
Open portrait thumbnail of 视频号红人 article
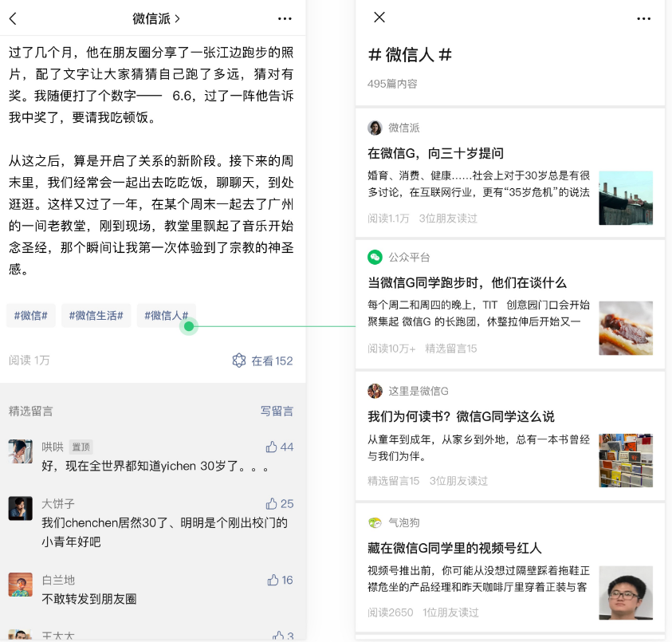click(x=626, y=593)
